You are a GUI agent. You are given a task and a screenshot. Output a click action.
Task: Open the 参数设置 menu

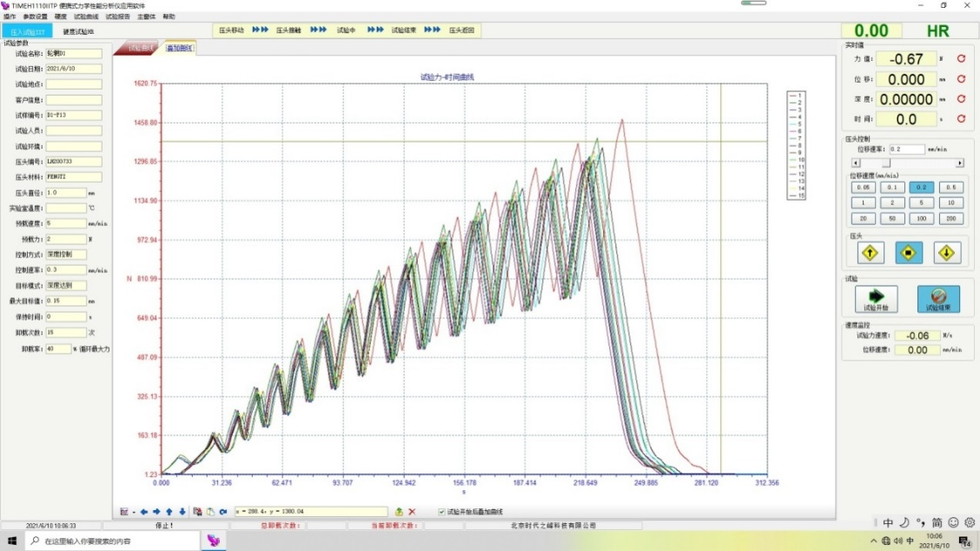tap(36, 17)
